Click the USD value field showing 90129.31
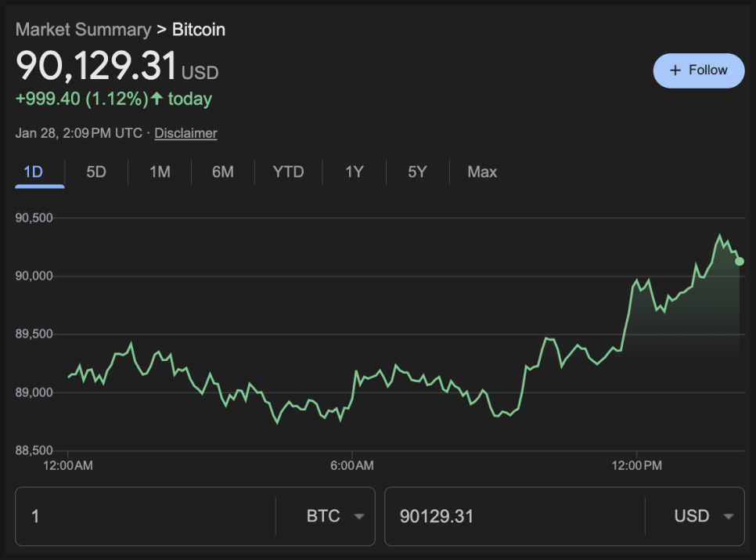This screenshot has height=560, width=756. click(513, 516)
